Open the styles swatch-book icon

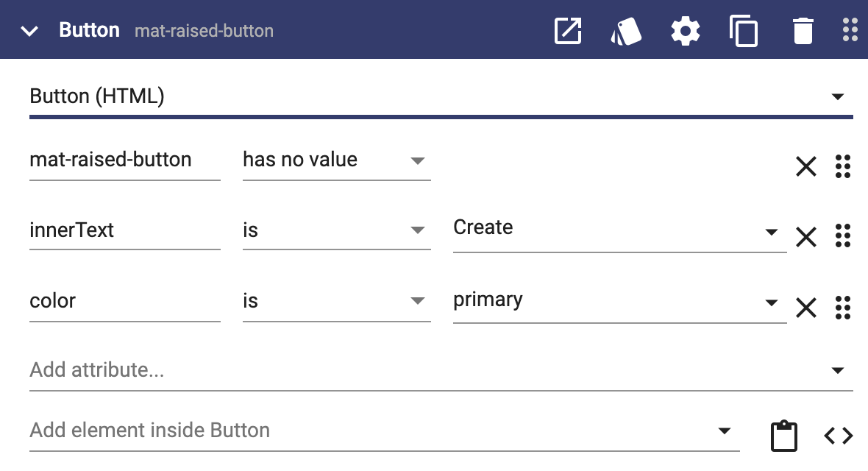click(x=626, y=31)
